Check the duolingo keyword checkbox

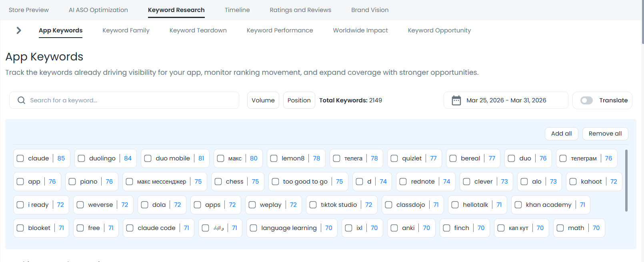click(x=81, y=158)
